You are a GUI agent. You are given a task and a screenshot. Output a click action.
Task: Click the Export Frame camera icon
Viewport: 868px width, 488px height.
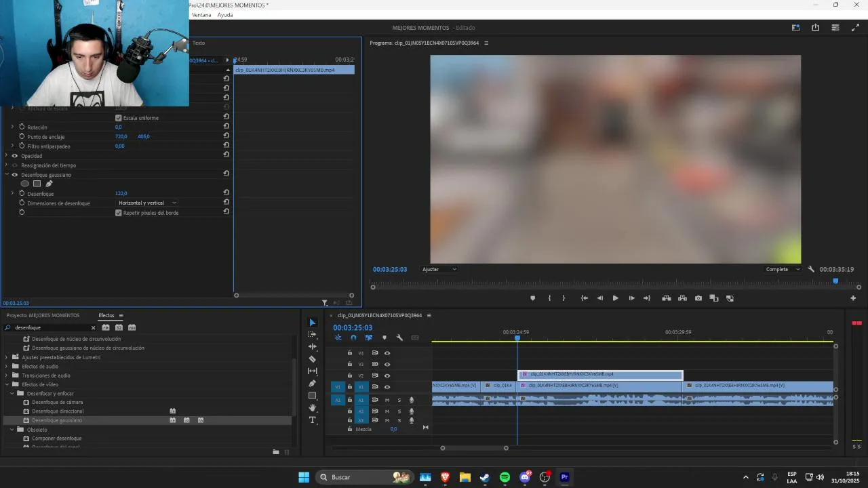point(698,298)
